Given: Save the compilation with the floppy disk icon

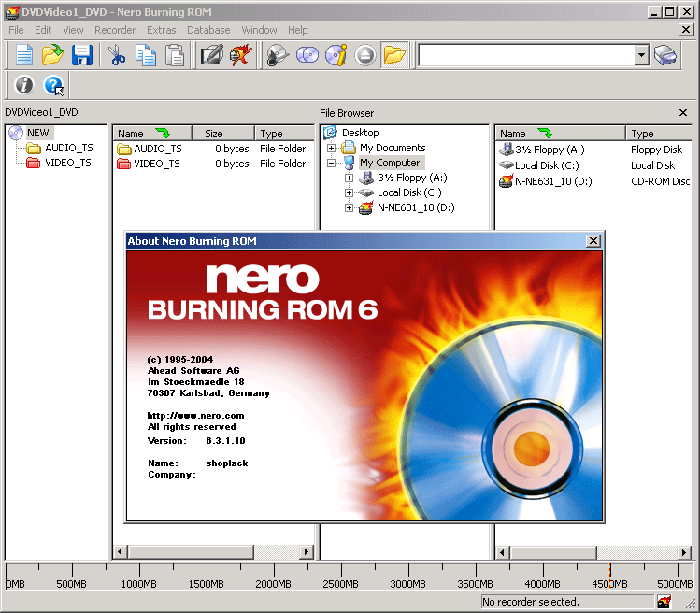Looking at the screenshot, I should point(82,55).
